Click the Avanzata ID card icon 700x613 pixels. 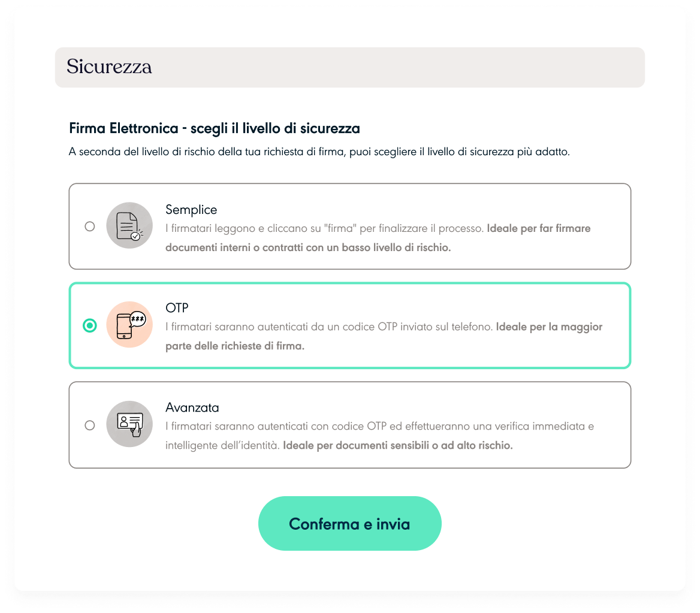[129, 424]
